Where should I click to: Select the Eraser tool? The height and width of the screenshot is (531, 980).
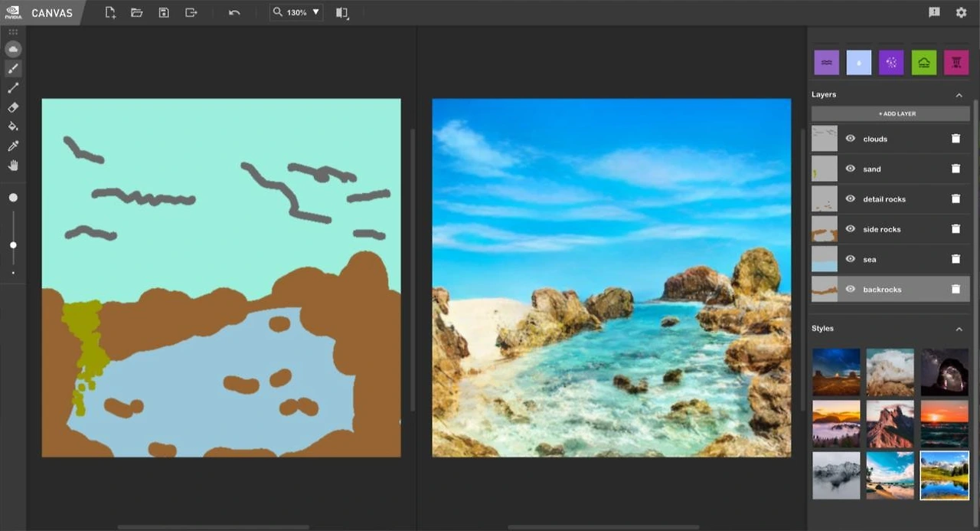click(x=13, y=107)
